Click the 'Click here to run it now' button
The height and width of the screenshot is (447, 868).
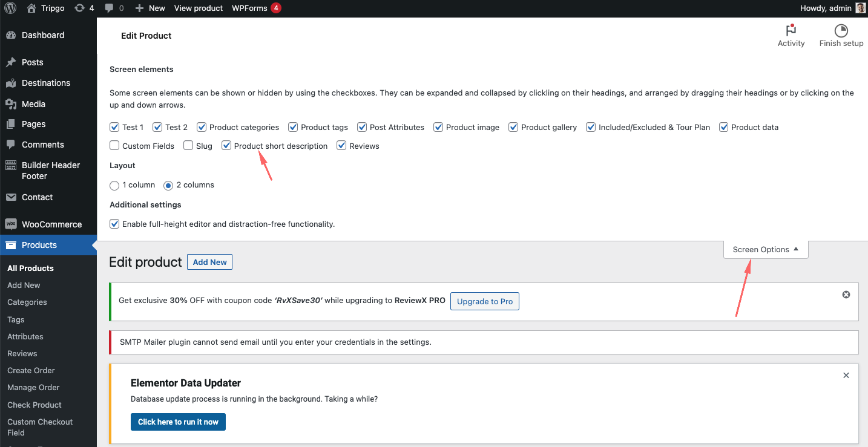click(178, 422)
